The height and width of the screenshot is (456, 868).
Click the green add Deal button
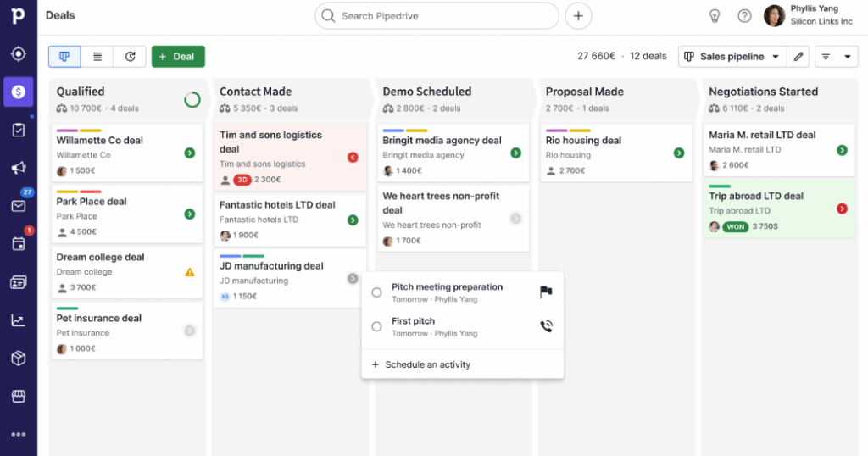pyautogui.click(x=178, y=57)
